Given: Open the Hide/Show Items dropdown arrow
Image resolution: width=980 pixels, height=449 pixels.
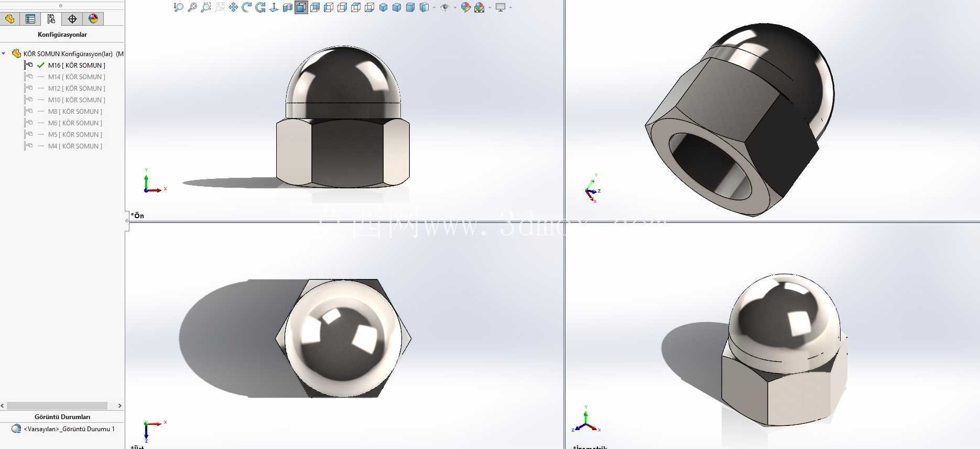Looking at the screenshot, I should [454, 7].
